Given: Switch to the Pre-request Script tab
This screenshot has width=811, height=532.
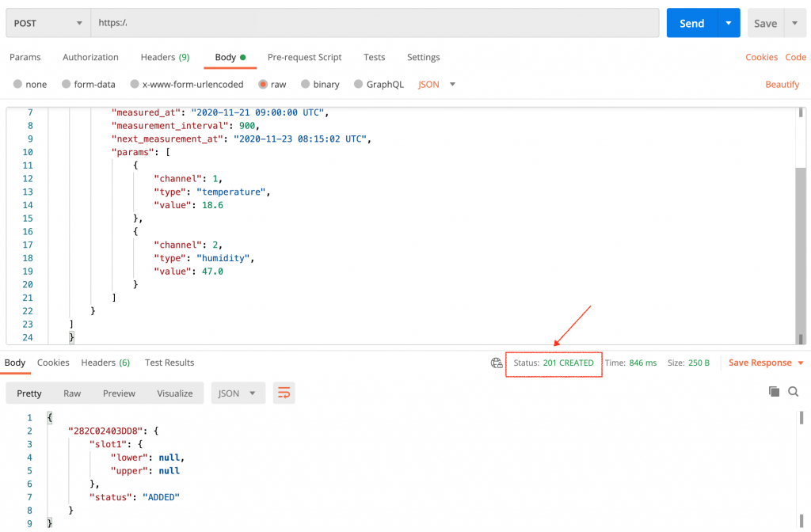Looking at the screenshot, I should [304, 57].
